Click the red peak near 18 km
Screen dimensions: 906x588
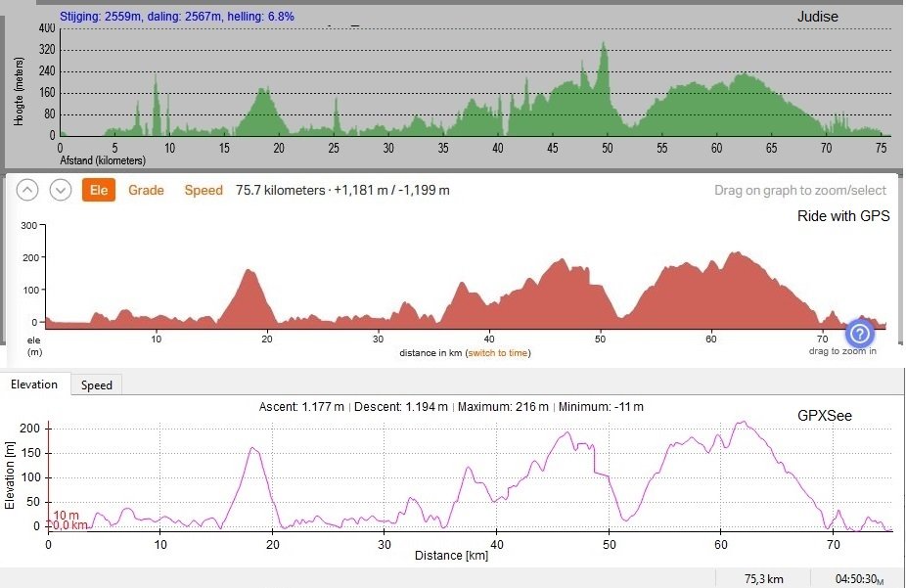point(249,272)
